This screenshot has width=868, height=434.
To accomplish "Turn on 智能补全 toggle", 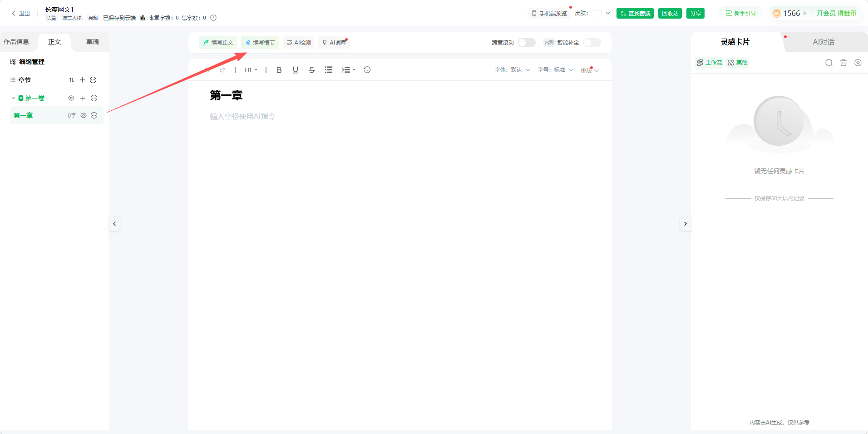I will 592,43.
